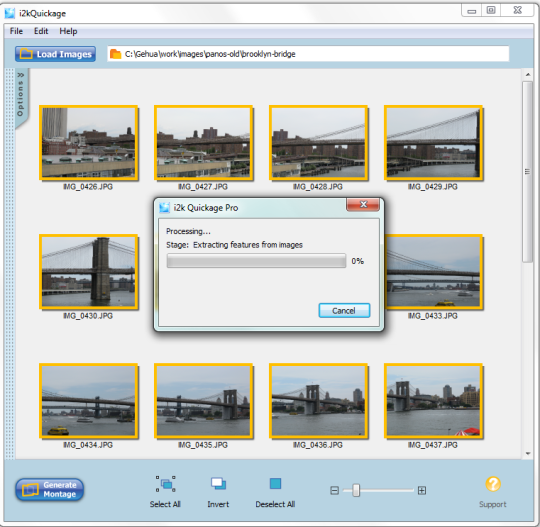The height and width of the screenshot is (527, 540).
Task: Click the 0% progress value
Action: 357,261
